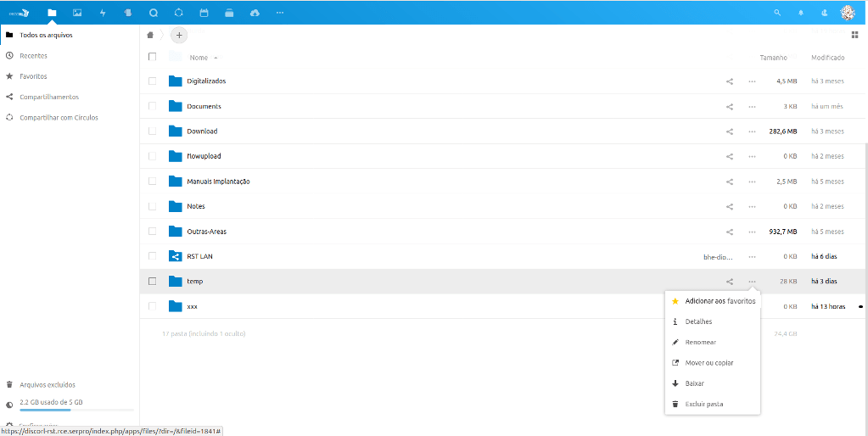Select the xxx folder checkbox
Viewport: 868px width, 436px height.
tap(153, 306)
